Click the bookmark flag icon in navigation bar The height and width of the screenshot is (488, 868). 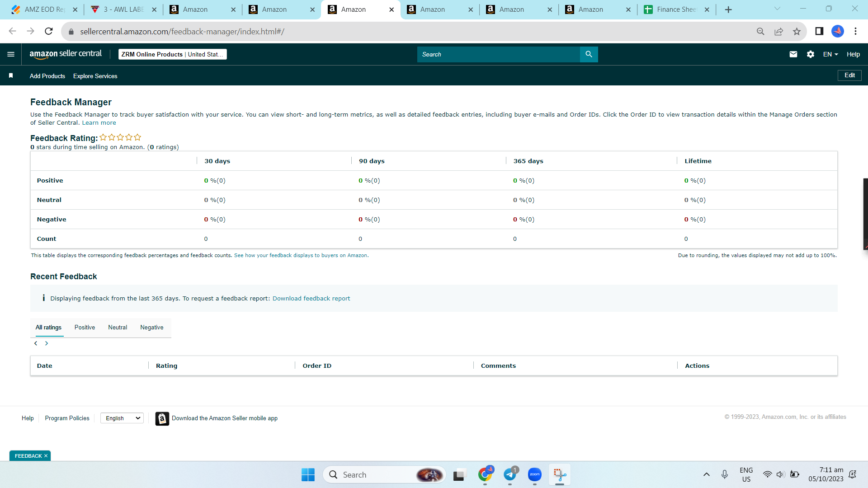point(11,76)
